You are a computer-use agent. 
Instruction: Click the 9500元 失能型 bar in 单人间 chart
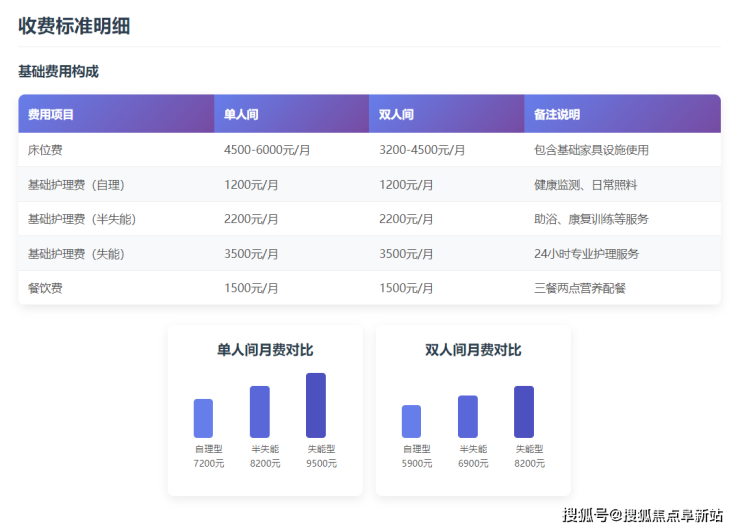point(316,405)
